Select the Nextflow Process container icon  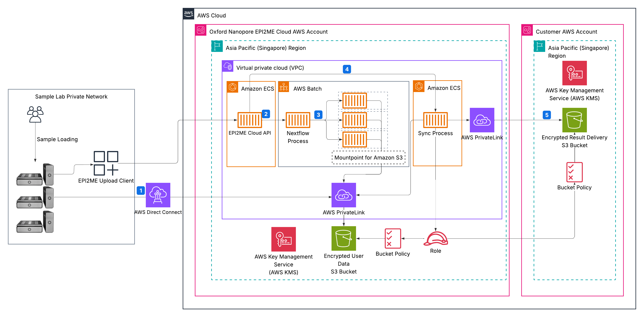[x=298, y=120]
